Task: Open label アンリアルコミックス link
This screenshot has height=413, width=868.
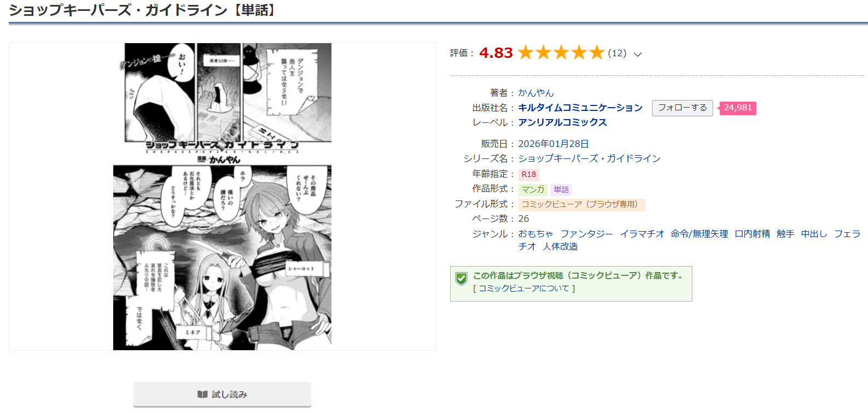Action: pos(562,122)
